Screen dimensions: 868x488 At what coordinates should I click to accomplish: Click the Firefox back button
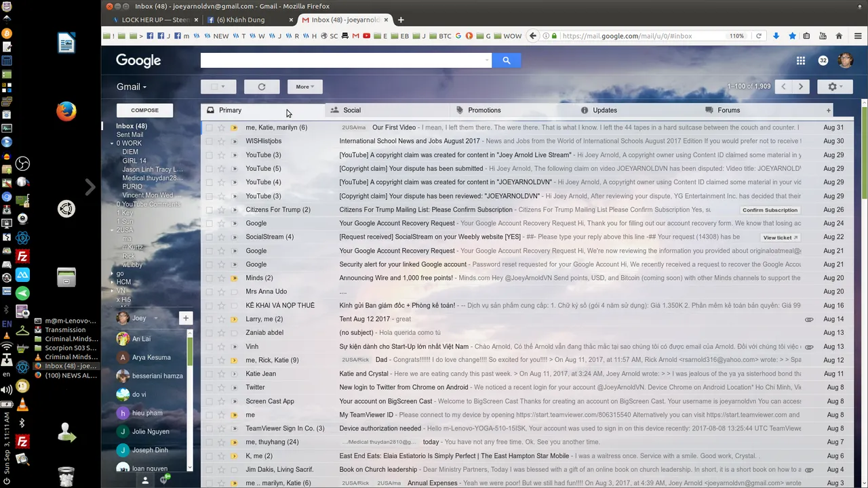pos(533,36)
